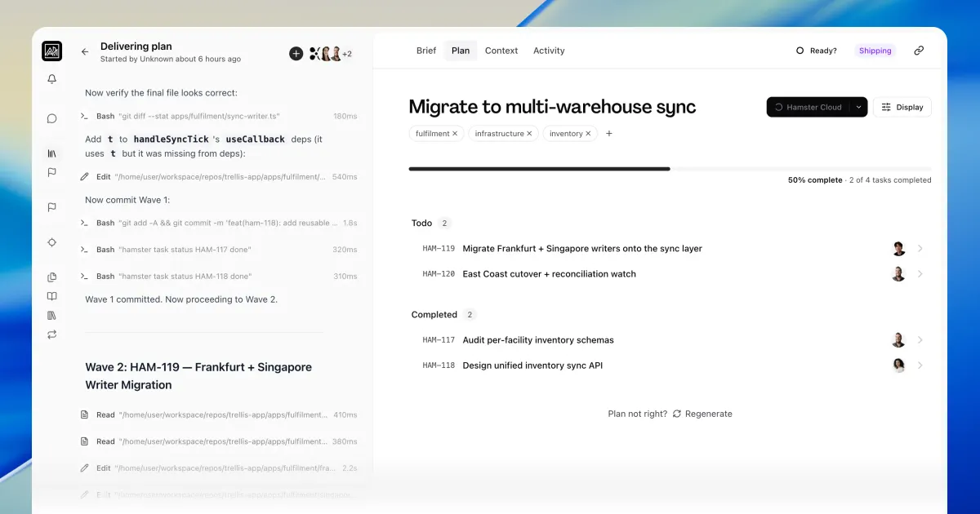Click Regenerate to rebuild the plan

tap(702, 414)
